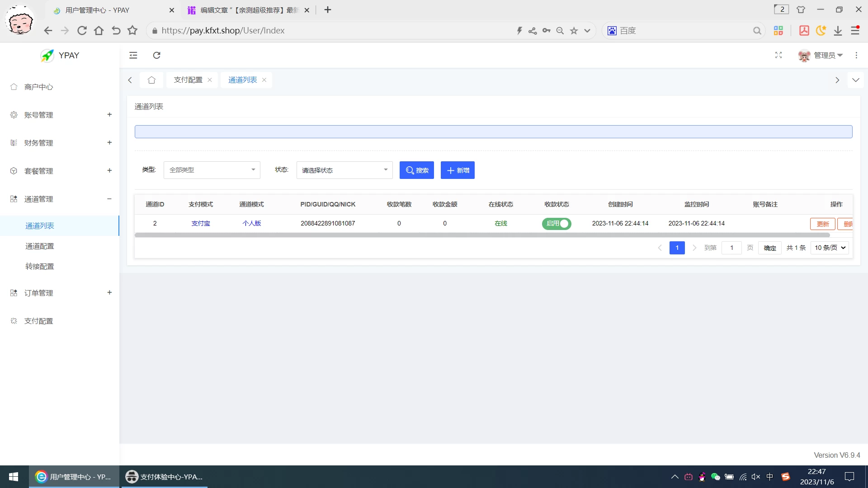Click the 2088422891081087 PID cell
The height and width of the screenshot is (488, 868).
(x=328, y=223)
